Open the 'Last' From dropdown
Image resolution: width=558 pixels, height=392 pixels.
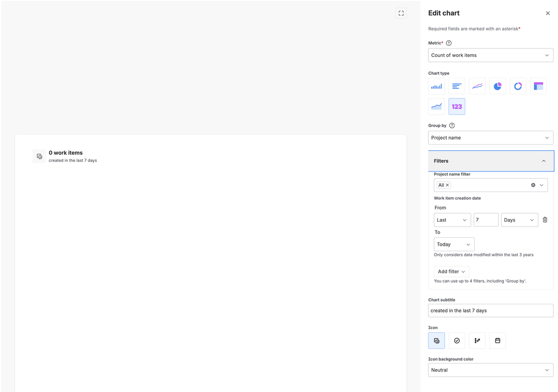(x=452, y=220)
